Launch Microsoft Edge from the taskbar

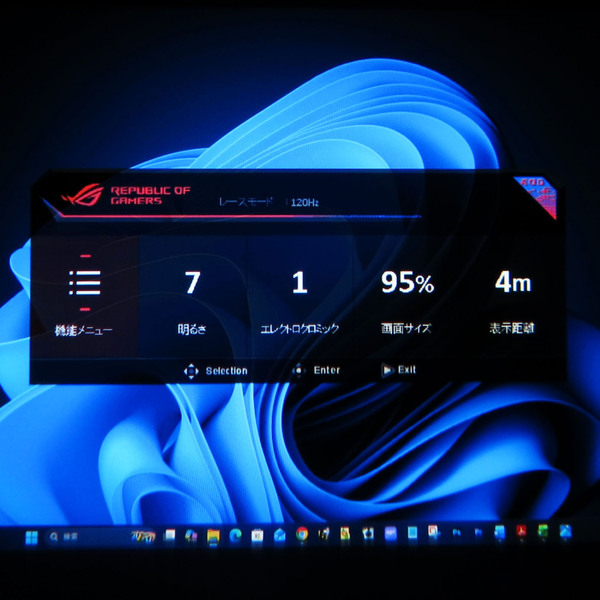(x=235, y=536)
